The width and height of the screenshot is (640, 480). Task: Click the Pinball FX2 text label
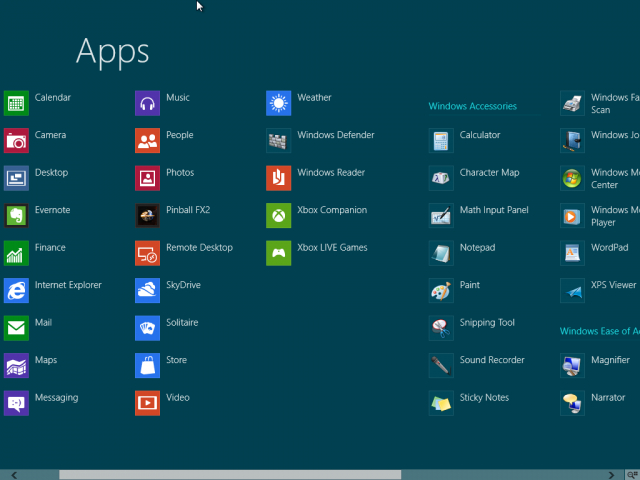tap(188, 210)
